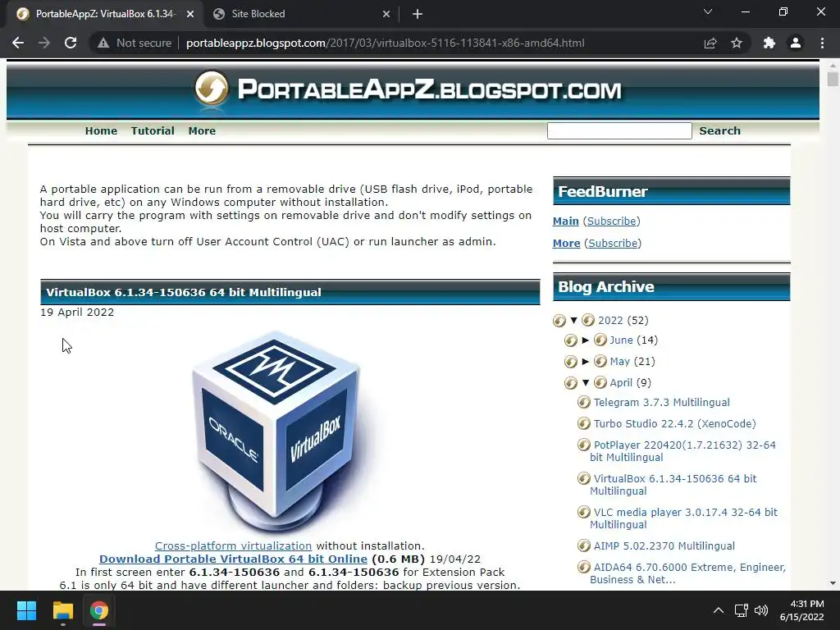
Task: Open the Windows Start menu
Action: [x=26, y=610]
